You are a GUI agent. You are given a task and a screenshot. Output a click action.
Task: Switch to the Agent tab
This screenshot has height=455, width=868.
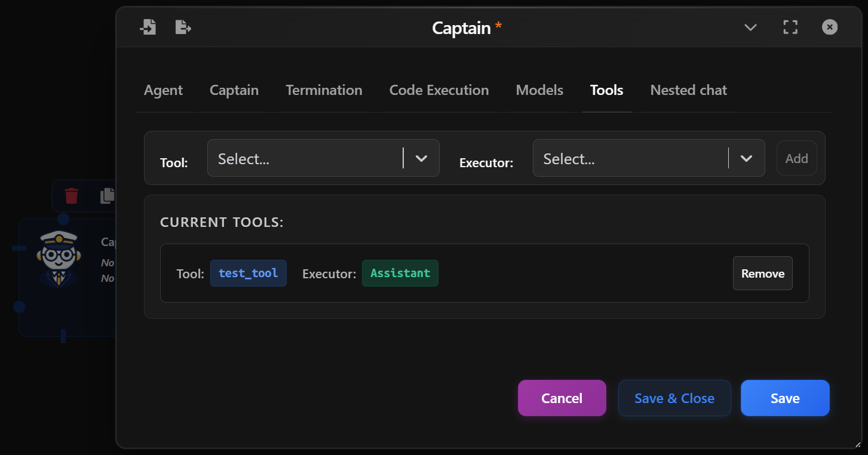[x=162, y=90]
